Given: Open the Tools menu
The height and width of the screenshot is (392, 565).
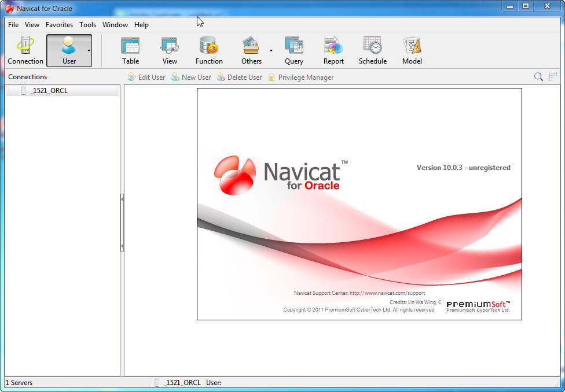Looking at the screenshot, I should point(87,25).
